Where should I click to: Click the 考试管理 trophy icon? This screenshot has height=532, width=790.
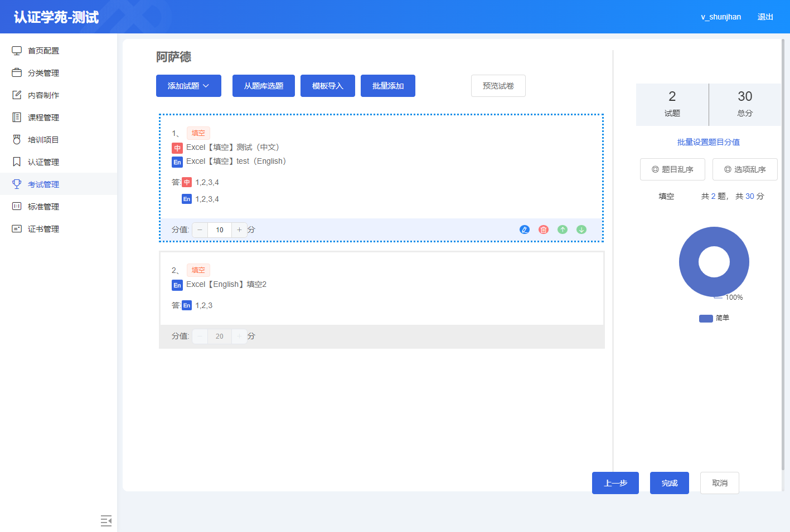pyautogui.click(x=17, y=184)
